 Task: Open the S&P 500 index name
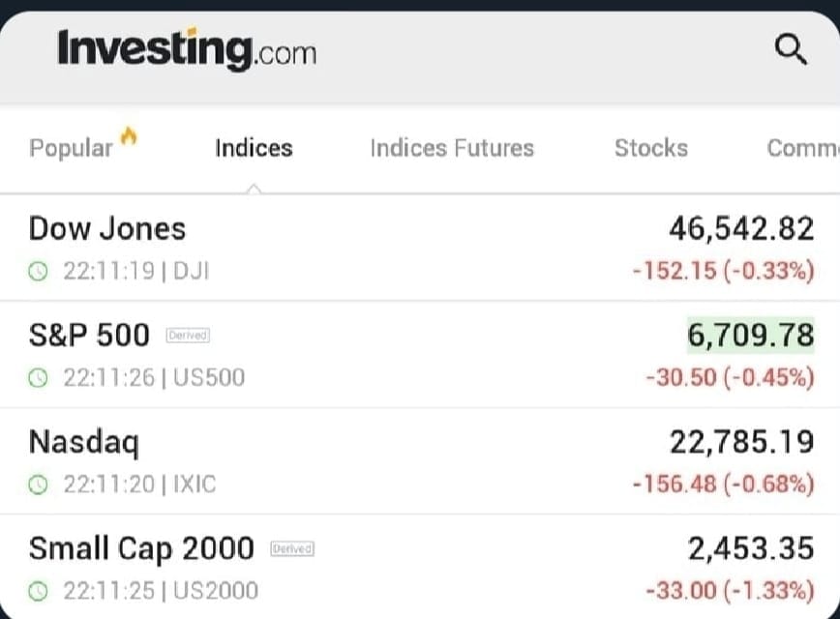pos(89,335)
